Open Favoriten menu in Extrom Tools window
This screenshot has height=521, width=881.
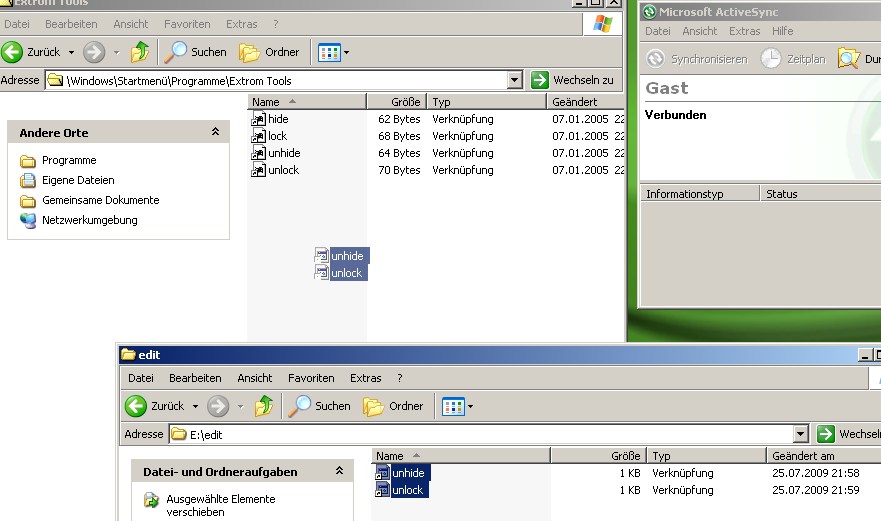tap(187, 23)
